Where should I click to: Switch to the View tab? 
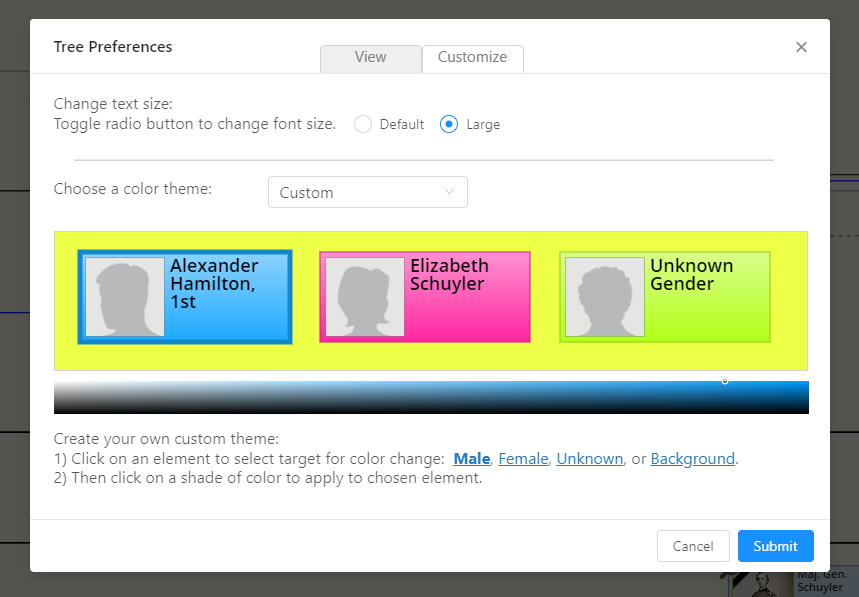click(x=370, y=57)
